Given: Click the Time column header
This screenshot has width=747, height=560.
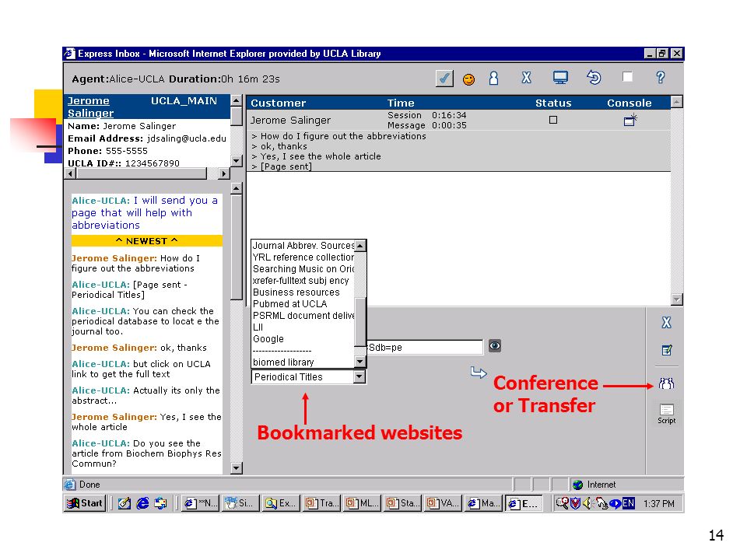Looking at the screenshot, I should pos(401,103).
